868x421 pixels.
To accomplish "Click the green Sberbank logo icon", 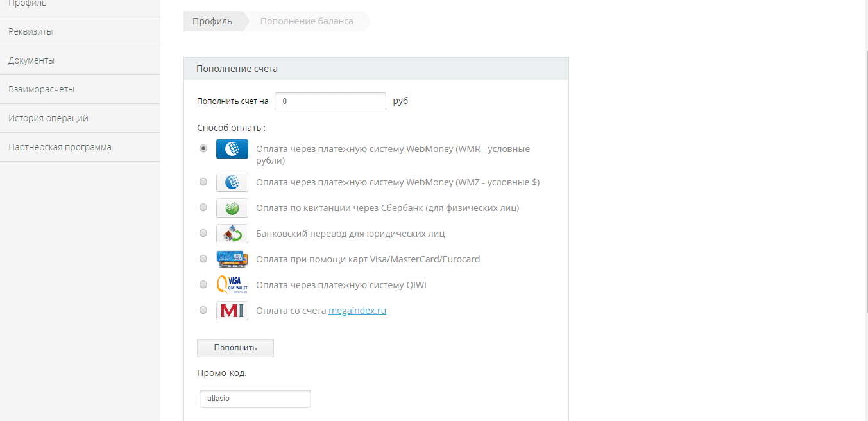I will 232,208.
